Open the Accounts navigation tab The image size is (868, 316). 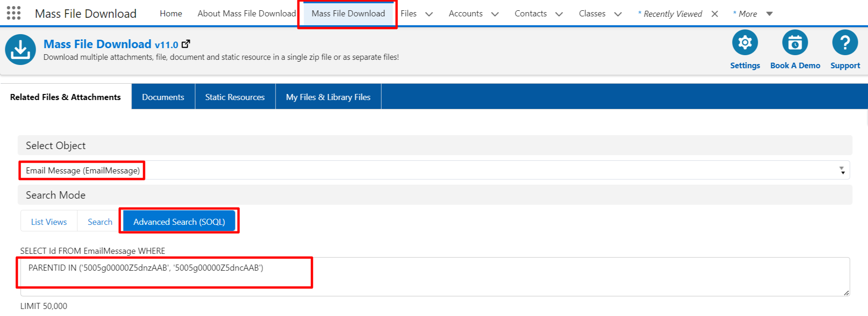(x=465, y=14)
